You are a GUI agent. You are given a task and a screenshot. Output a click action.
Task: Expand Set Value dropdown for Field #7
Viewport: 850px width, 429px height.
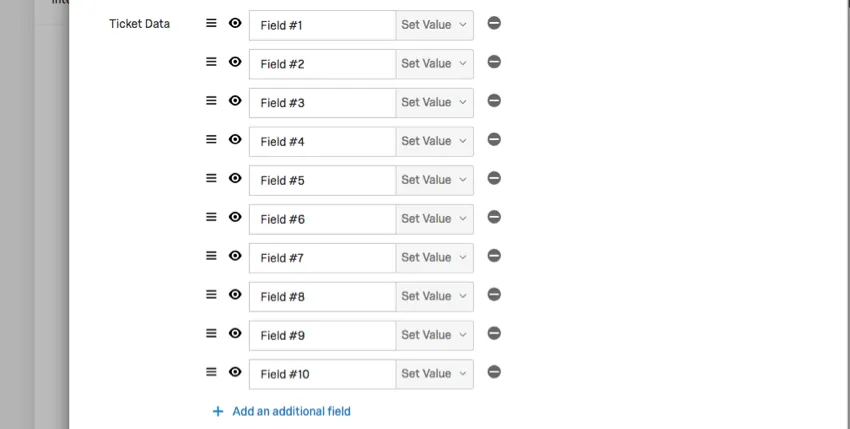click(435, 257)
